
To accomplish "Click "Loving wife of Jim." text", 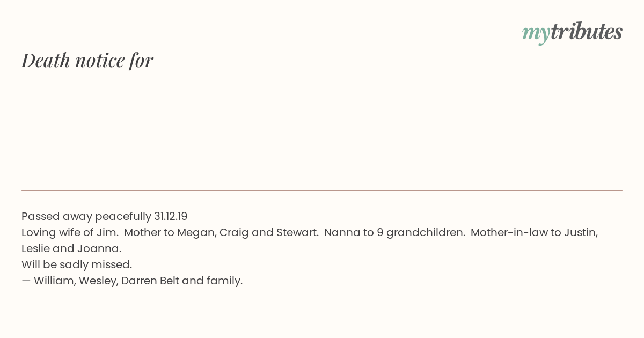I will pyautogui.click(x=70, y=233).
